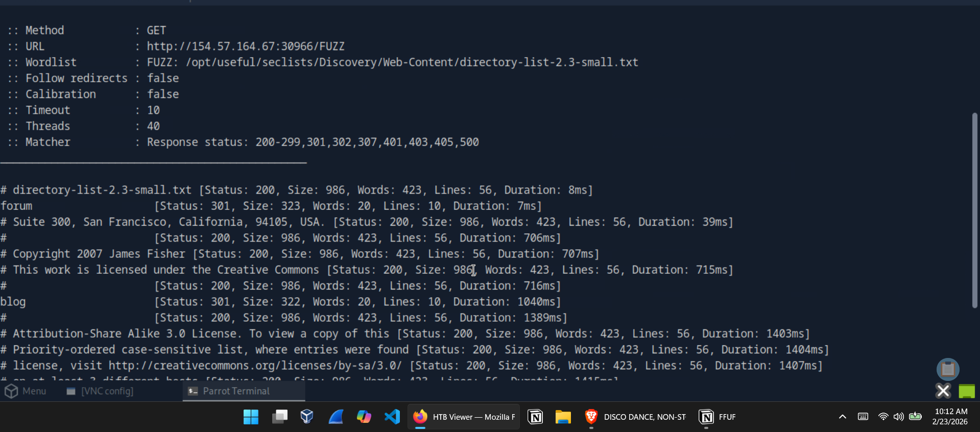Launch VirtualBox from the taskbar

point(307,417)
